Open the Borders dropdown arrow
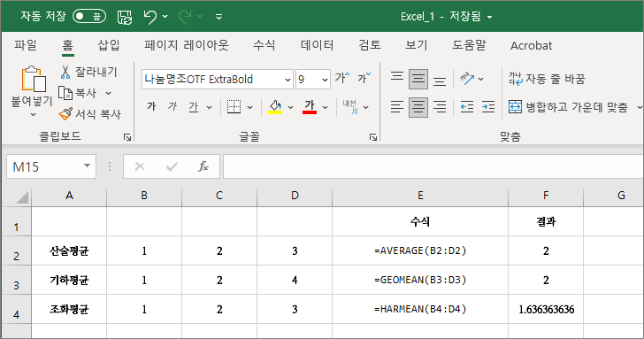This screenshot has width=644, height=339. (249, 108)
